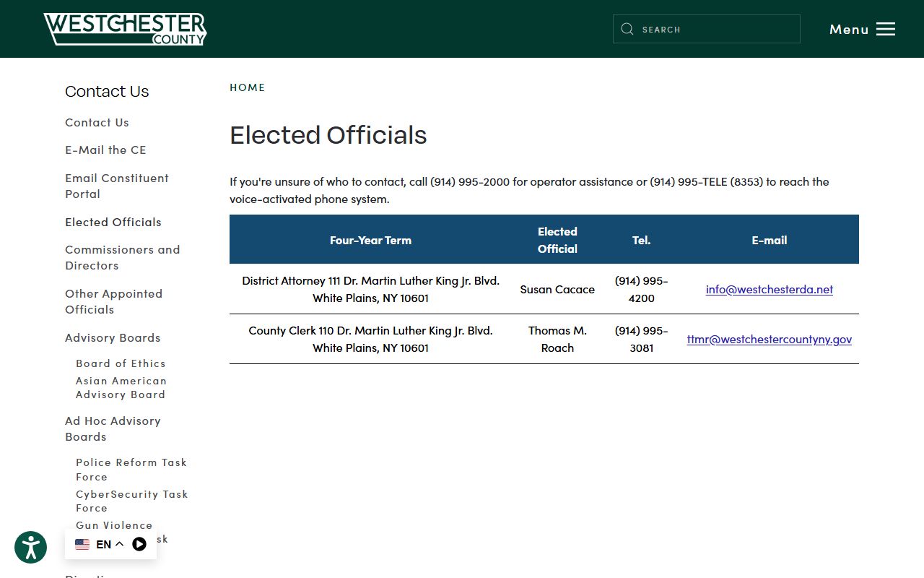
Task: Open Email Constituent Portal page
Action: pos(117,186)
